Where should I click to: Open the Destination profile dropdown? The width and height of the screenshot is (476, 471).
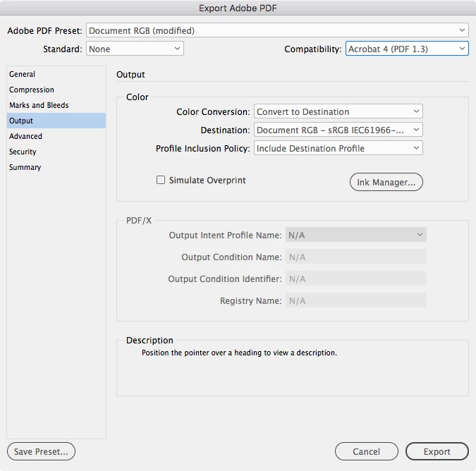tap(338, 130)
